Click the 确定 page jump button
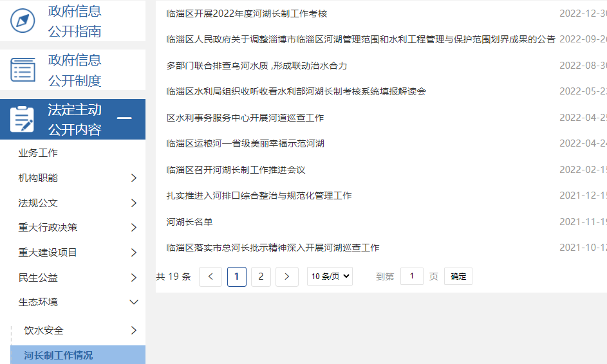 pos(458,277)
